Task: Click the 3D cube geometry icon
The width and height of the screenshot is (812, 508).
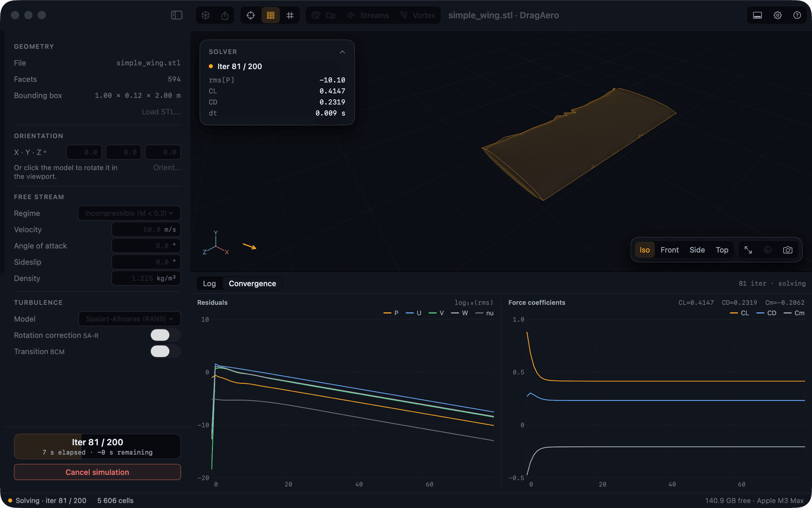Action: click(206, 15)
